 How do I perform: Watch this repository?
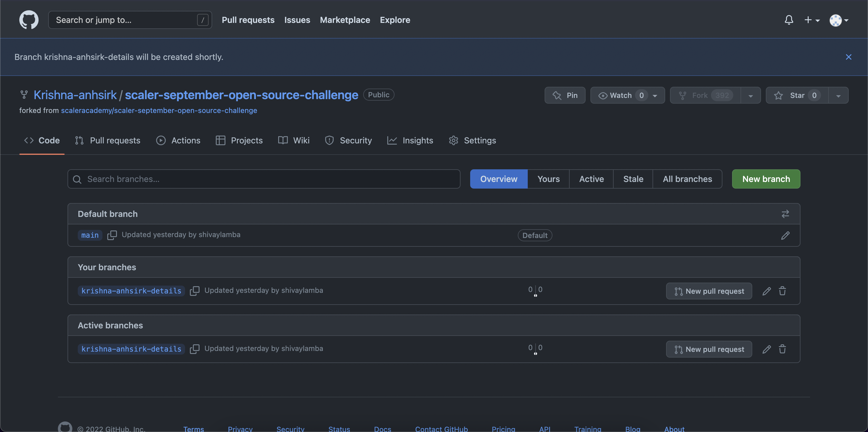pyautogui.click(x=620, y=95)
